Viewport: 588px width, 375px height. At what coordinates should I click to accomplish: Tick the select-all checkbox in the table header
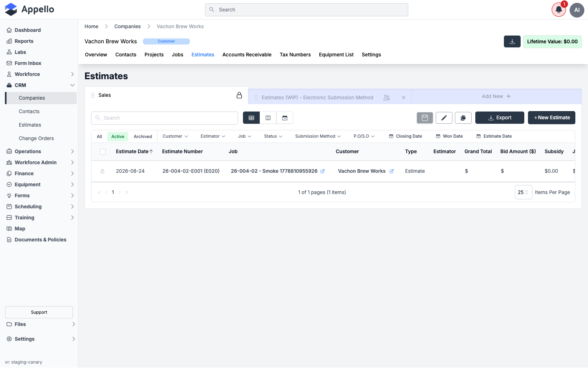tap(102, 152)
